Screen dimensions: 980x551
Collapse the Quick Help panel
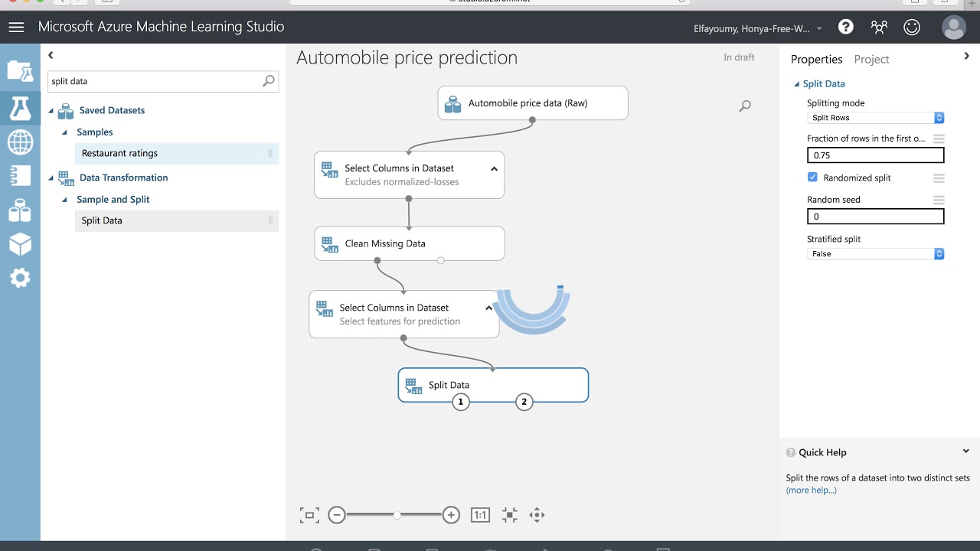click(x=965, y=452)
